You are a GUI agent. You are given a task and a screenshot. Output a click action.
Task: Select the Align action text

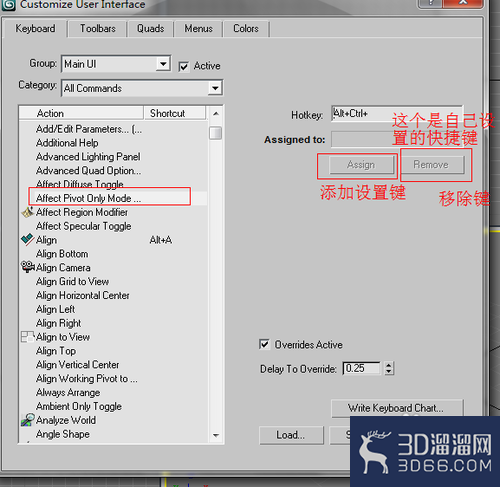tap(46, 240)
